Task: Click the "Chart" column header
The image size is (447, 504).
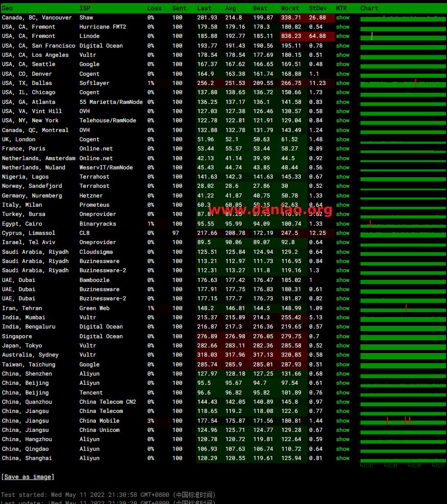Action: click(369, 8)
